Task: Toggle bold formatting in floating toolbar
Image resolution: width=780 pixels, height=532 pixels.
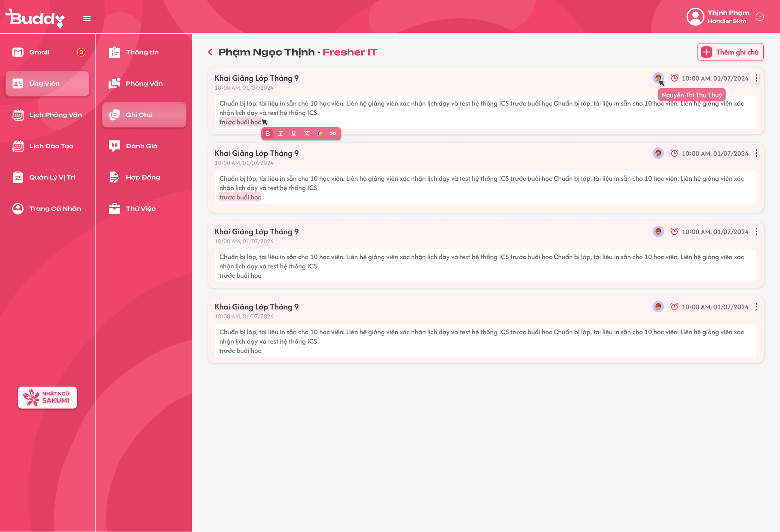Action: pyautogui.click(x=267, y=134)
